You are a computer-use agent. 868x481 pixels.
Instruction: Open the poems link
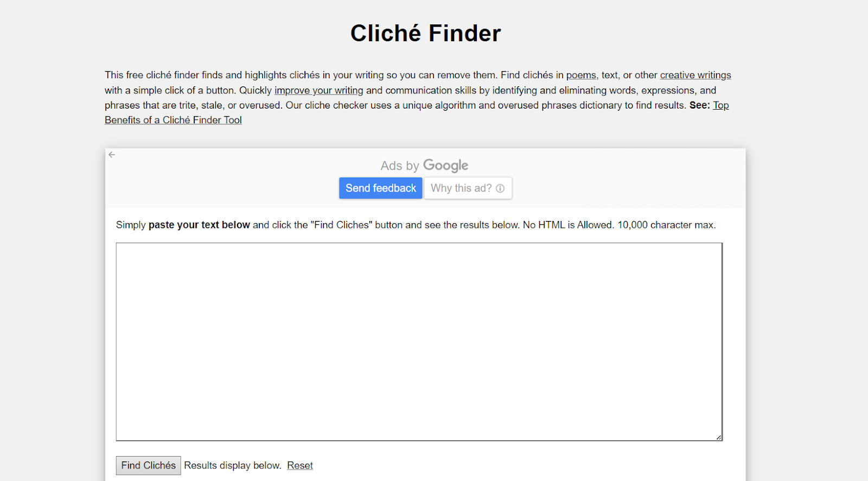pos(581,75)
